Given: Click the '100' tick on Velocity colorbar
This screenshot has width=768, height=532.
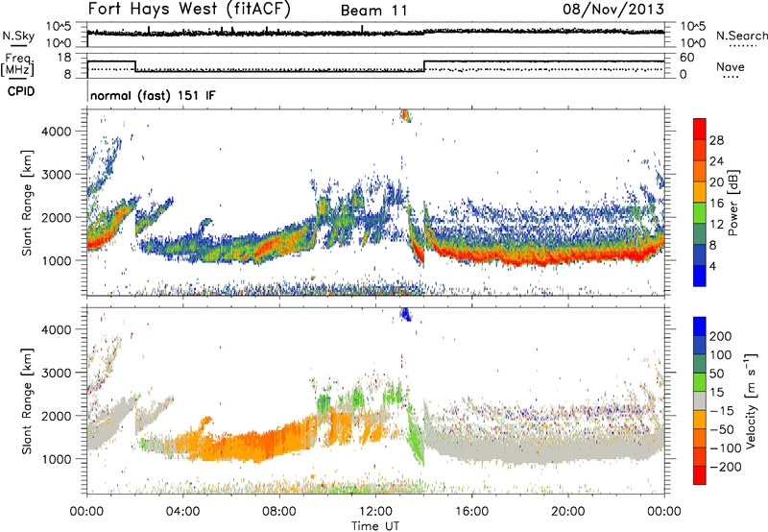Looking at the screenshot, I should 721,355.
